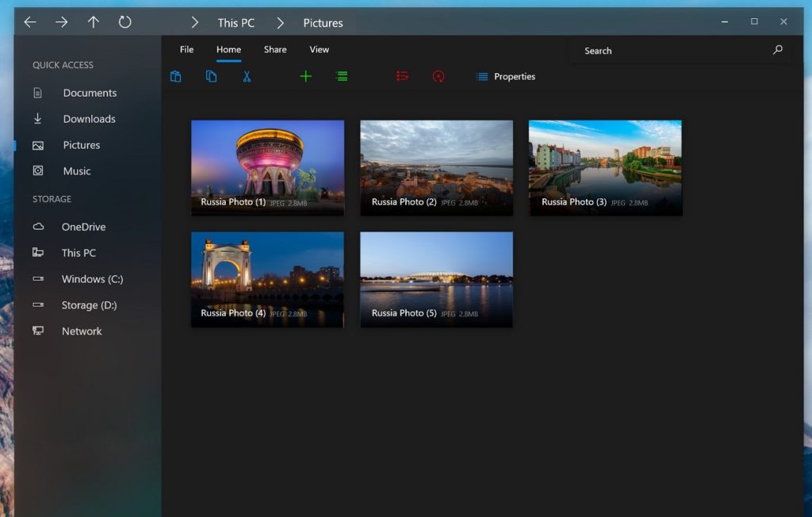Screen dimensions: 812x517
Task: Switch to the View tab
Action: click(319, 49)
